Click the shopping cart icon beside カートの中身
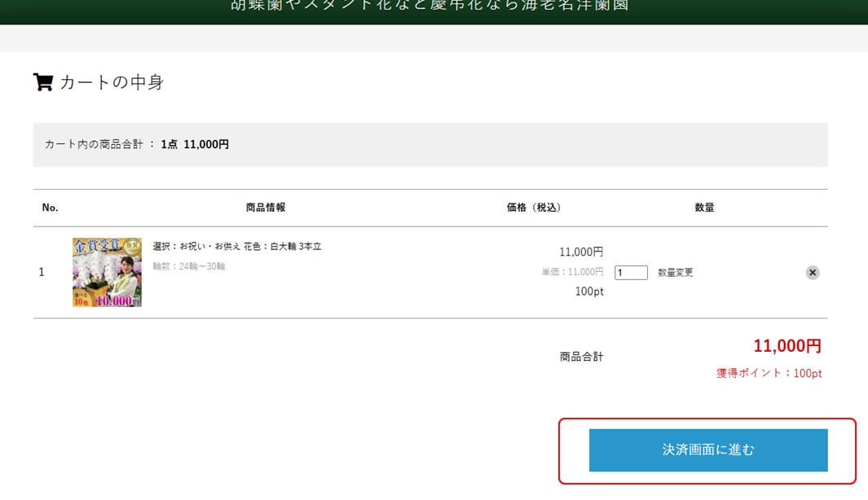 pyautogui.click(x=42, y=82)
